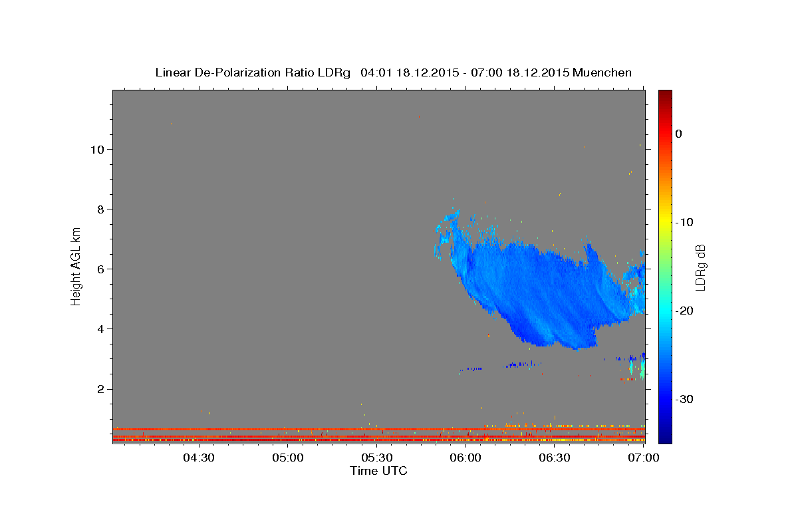This screenshot has width=798, height=532.
Task: Click the height tick label 2
Action: (102, 389)
